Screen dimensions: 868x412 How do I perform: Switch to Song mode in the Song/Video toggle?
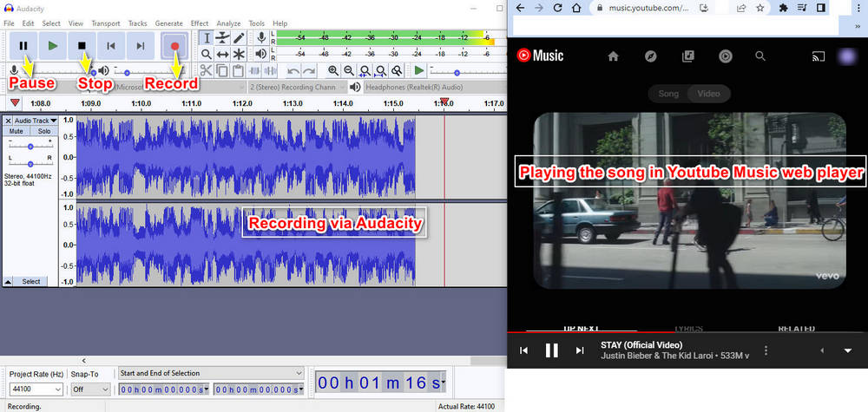point(667,94)
